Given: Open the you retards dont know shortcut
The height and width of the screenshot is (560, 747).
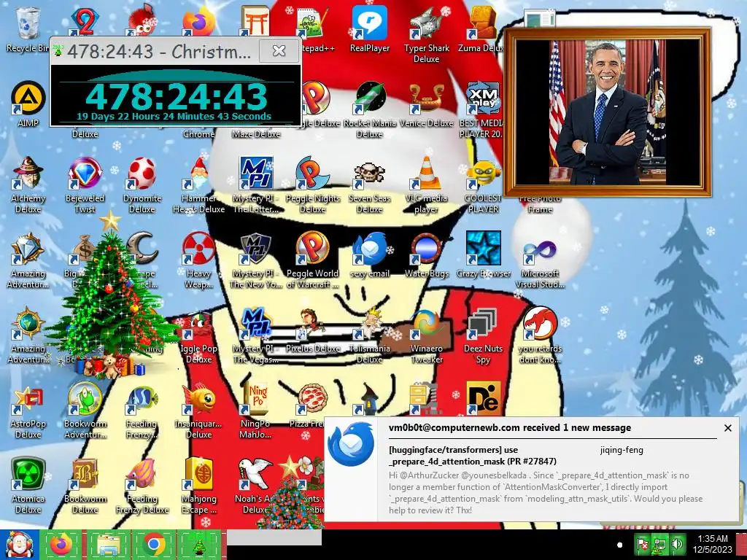Looking at the screenshot, I should [x=541, y=335].
